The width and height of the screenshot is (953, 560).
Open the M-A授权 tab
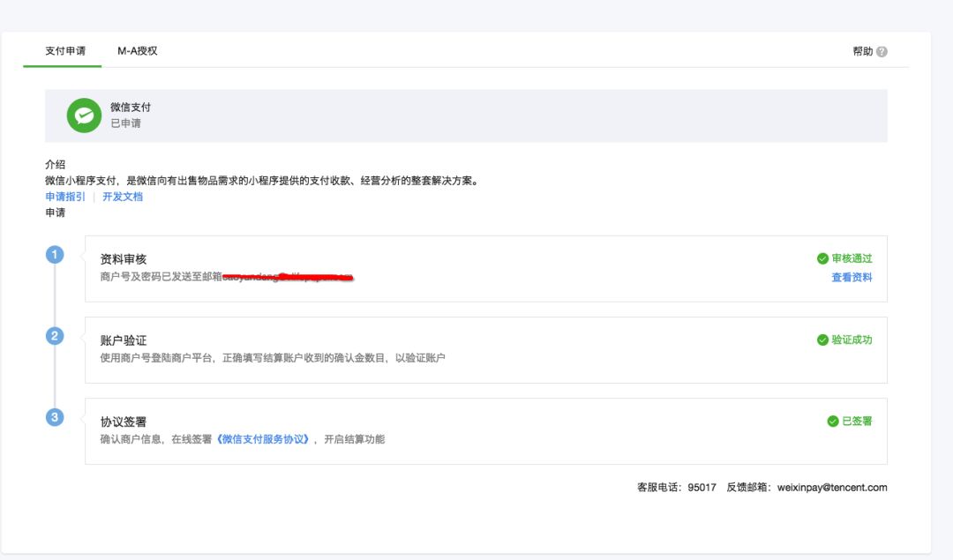[138, 51]
